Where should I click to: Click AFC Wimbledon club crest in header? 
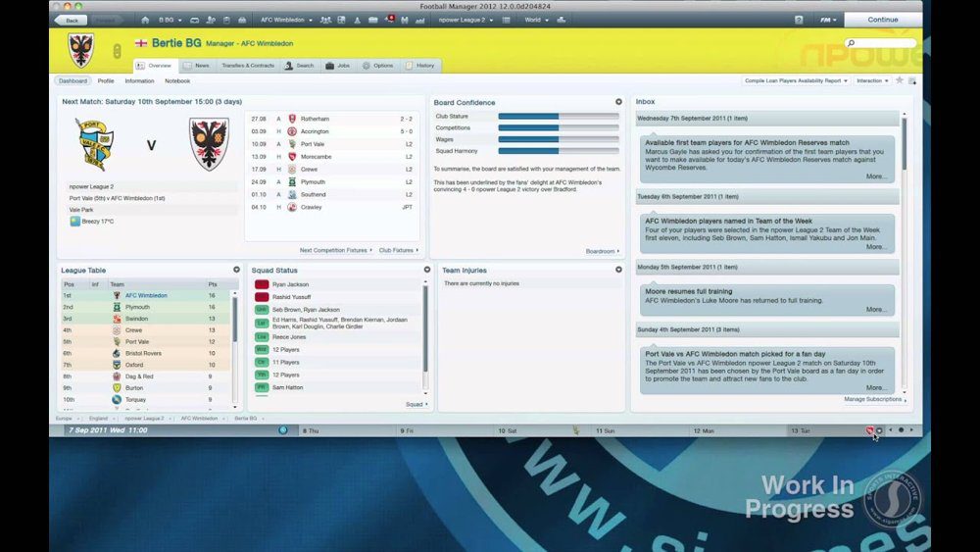[x=80, y=51]
